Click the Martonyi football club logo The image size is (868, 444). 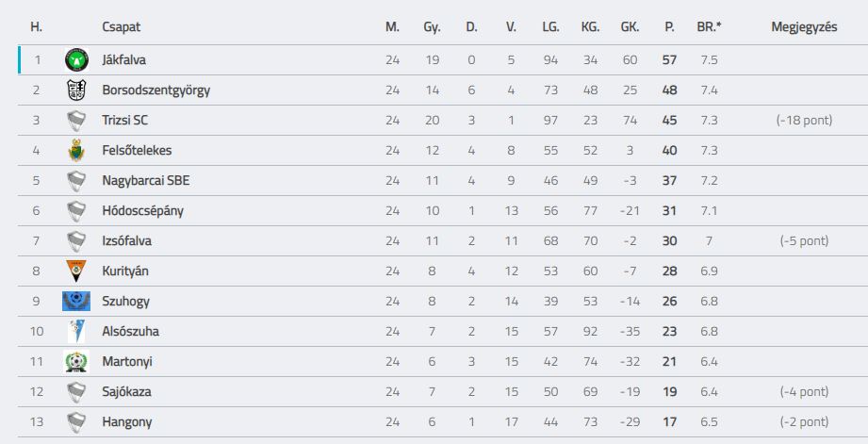coord(76,361)
